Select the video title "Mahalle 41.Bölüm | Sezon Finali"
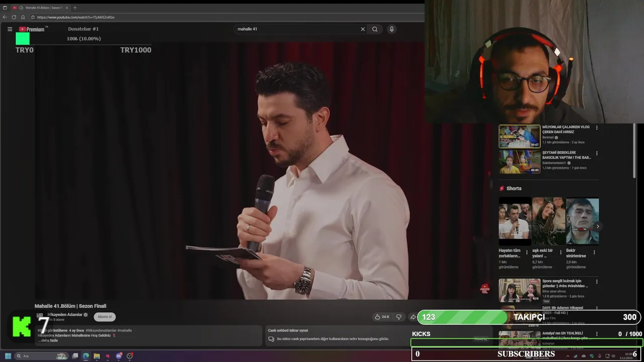This screenshot has width=644, height=362. tap(70, 306)
